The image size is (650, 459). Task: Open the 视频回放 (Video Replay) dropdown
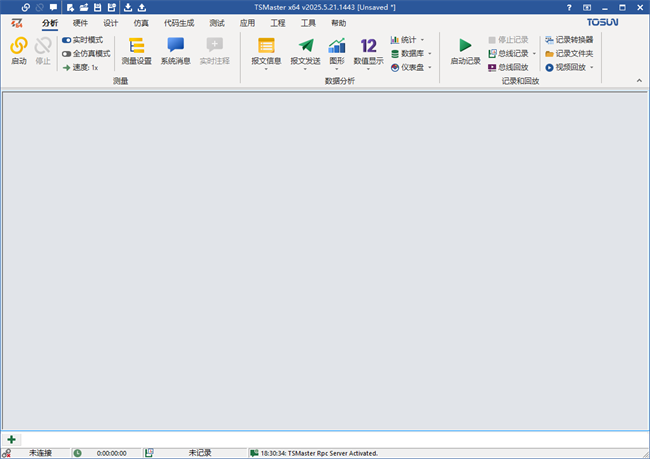(x=570, y=68)
